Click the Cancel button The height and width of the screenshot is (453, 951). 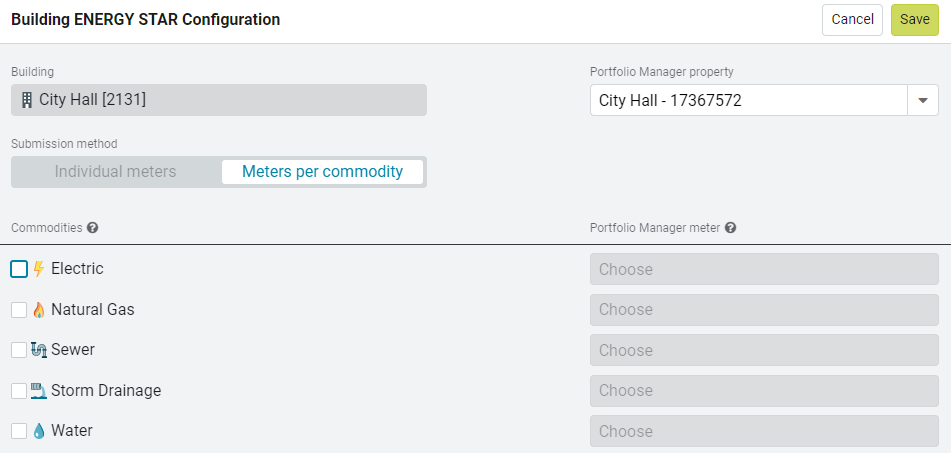[852, 20]
